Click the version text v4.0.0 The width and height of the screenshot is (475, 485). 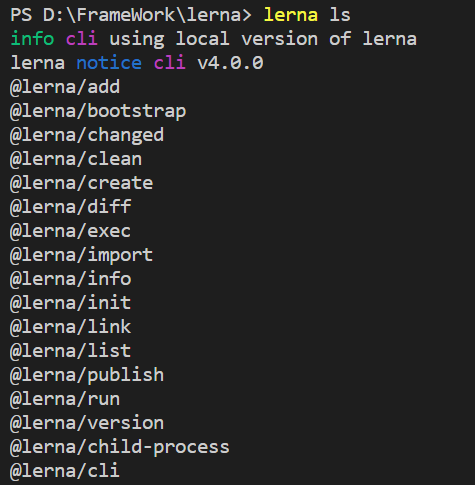(230, 63)
